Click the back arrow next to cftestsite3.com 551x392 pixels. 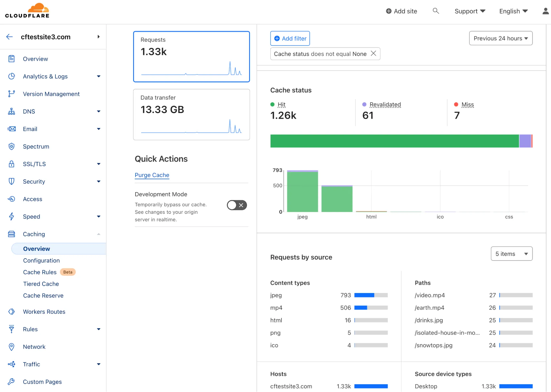click(x=10, y=37)
